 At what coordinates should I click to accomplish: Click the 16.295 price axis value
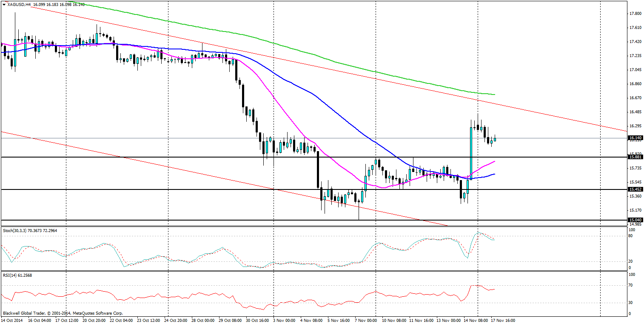635,126
